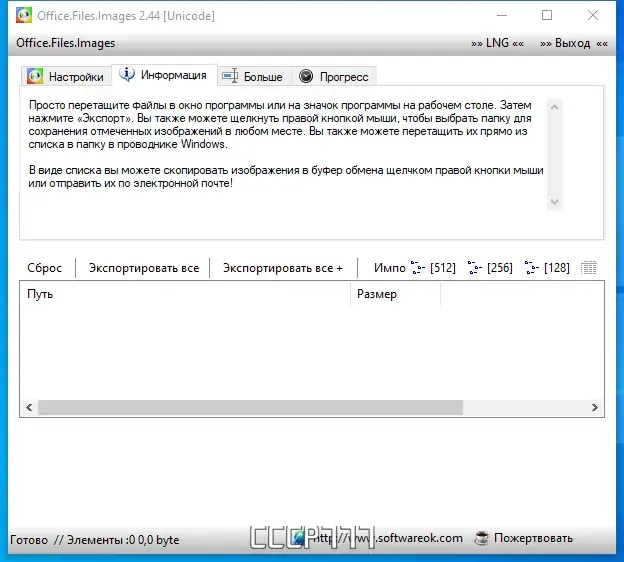The image size is (624, 562).
Task: Click the Пожертвовать donate link
Action: (x=533, y=538)
